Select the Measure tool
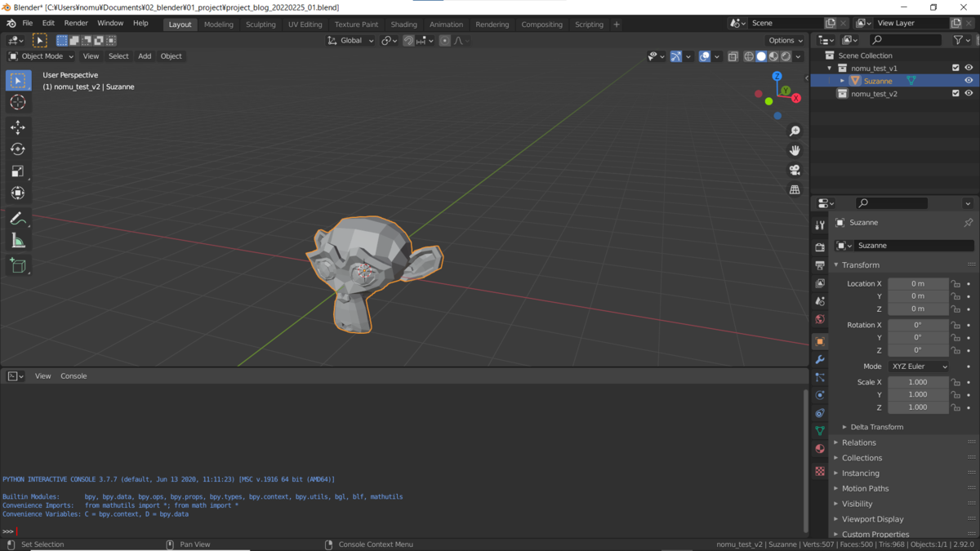 coord(18,241)
